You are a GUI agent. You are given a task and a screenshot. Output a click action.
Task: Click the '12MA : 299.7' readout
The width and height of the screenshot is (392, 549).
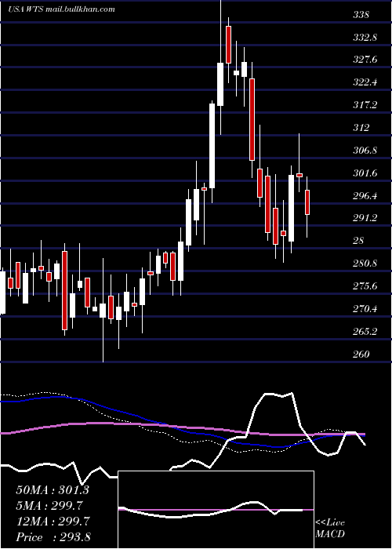tap(53, 522)
